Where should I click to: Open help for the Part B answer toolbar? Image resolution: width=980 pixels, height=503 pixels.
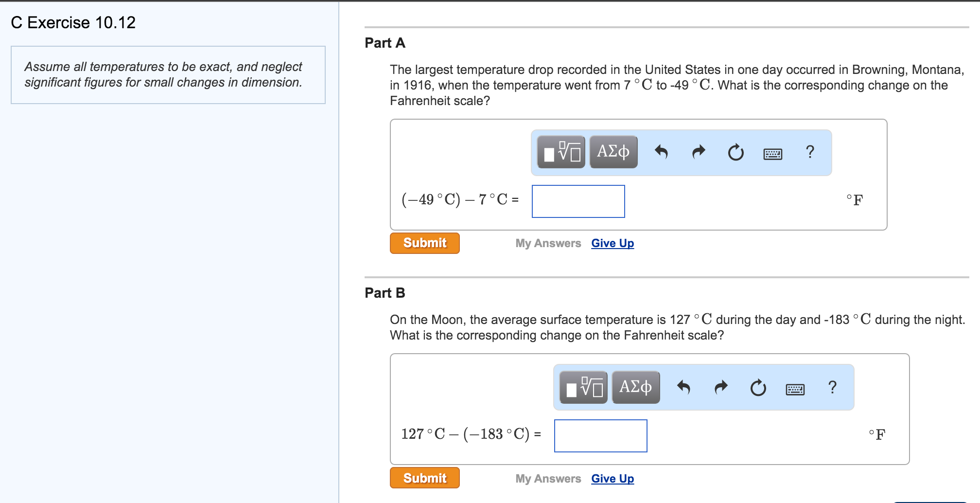coord(833,387)
